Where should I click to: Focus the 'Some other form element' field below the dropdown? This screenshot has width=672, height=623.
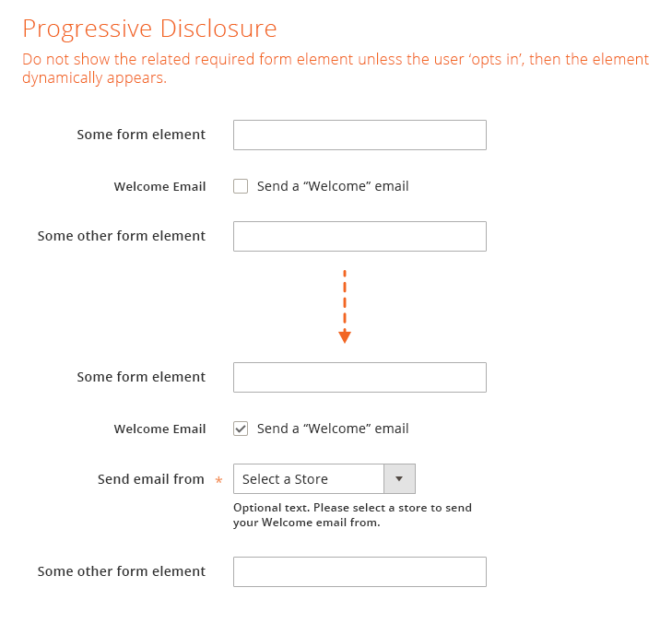point(360,571)
